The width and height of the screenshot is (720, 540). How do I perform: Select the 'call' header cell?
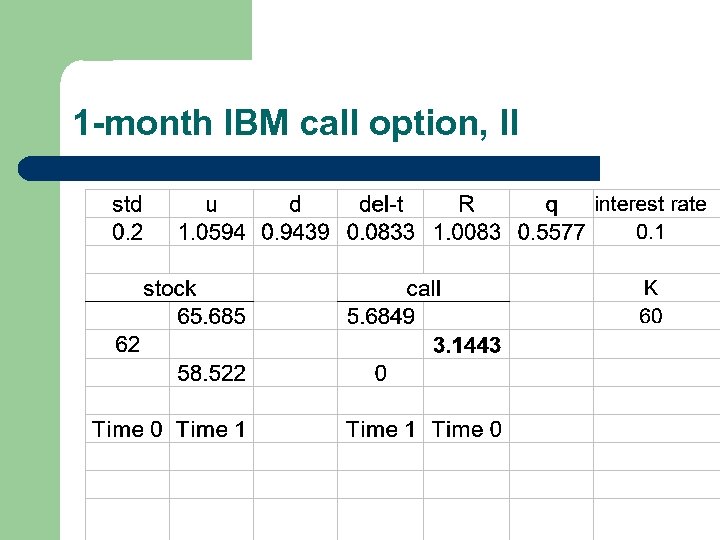point(424,289)
